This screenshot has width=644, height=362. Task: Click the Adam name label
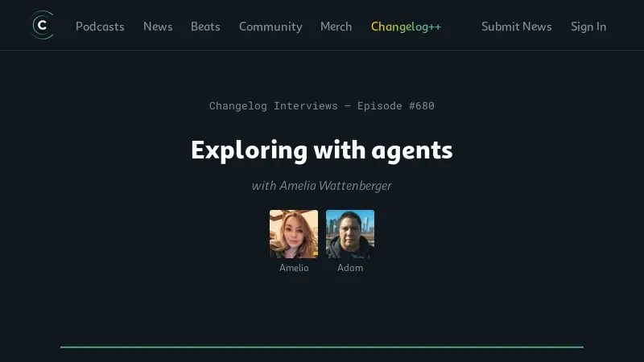(350, 268)
